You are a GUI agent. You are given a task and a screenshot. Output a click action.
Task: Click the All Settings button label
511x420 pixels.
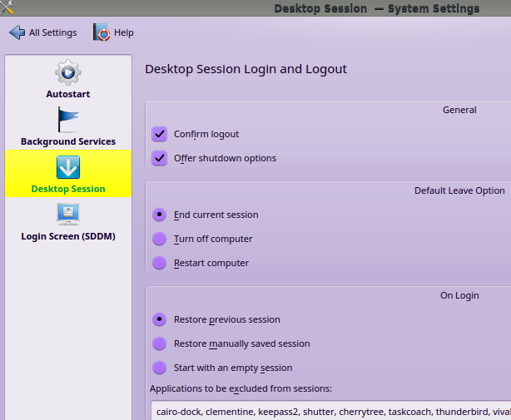tap(52, 33)
